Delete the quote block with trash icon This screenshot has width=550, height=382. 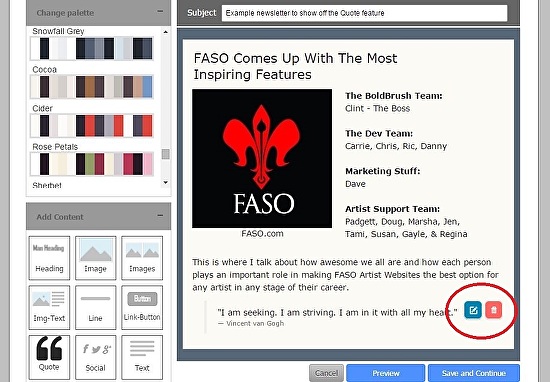[x=494, y=310]
